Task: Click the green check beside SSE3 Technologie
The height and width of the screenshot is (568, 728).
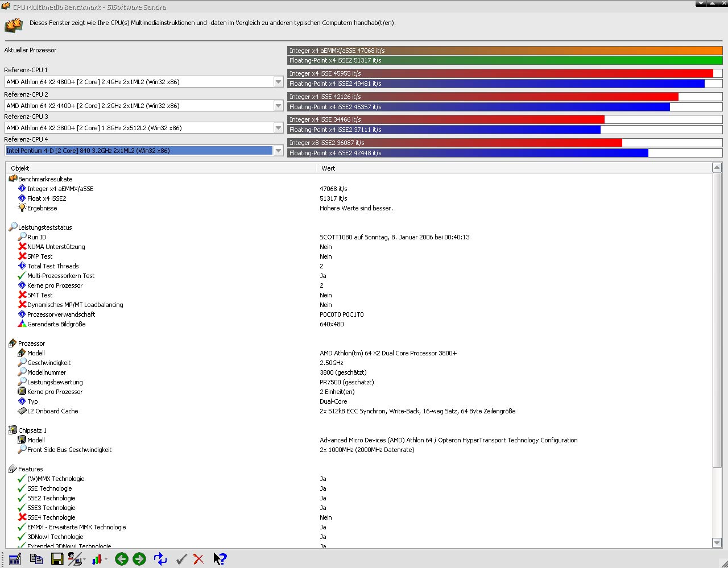Action: [22, 508]
